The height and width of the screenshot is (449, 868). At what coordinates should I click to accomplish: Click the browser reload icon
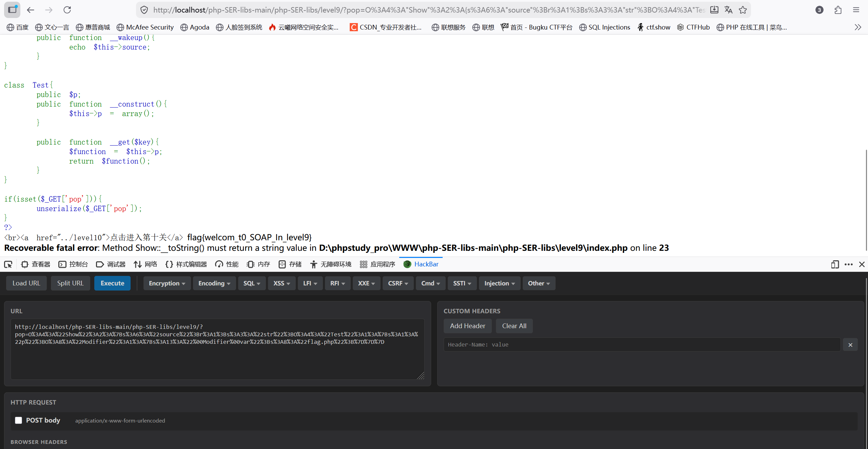point(67,10)
